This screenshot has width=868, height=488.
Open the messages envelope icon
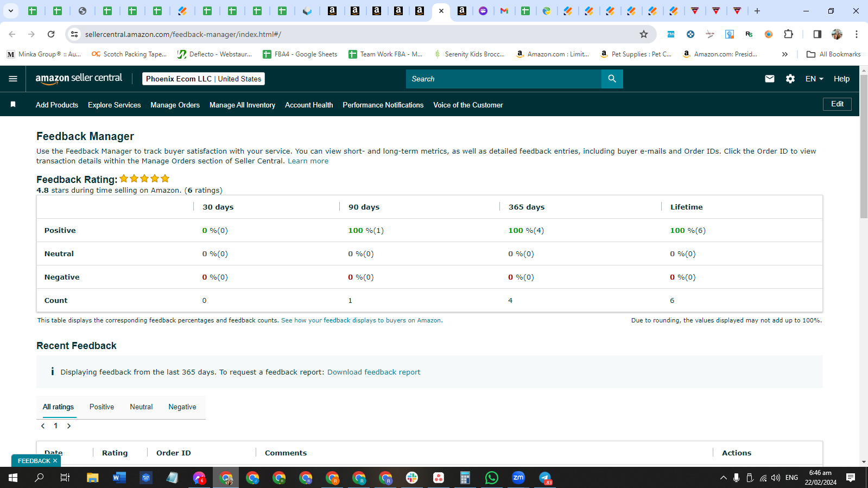coord(769,79)
